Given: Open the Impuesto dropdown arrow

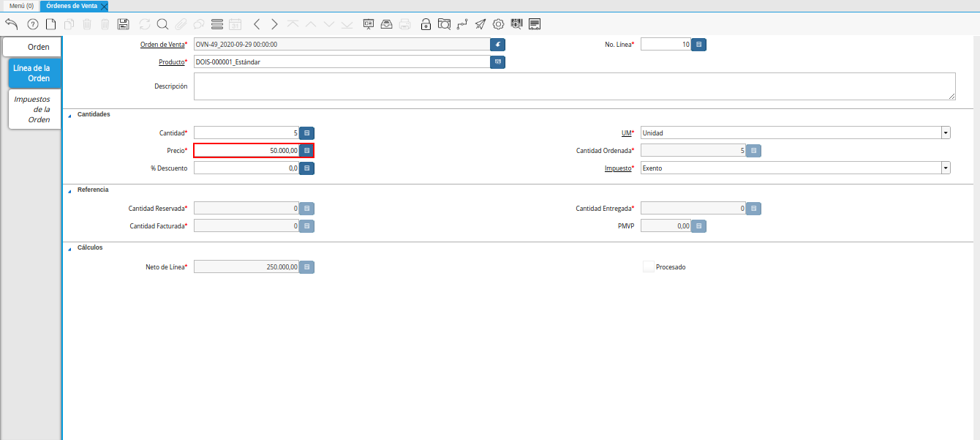Looking at the screenshot, I should tap(946, 168).
